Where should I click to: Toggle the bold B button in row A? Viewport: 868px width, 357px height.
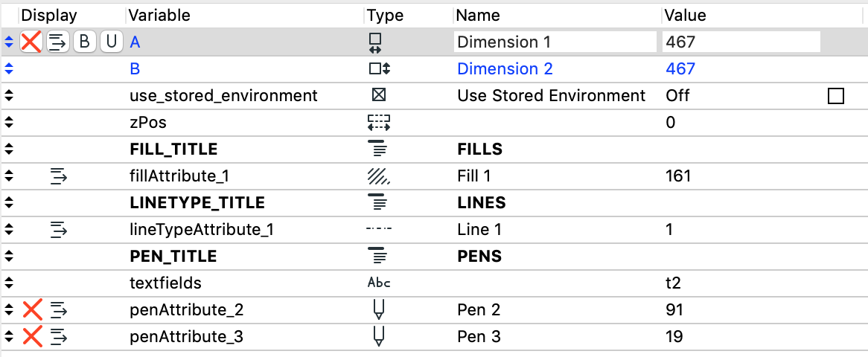(85, 42)
